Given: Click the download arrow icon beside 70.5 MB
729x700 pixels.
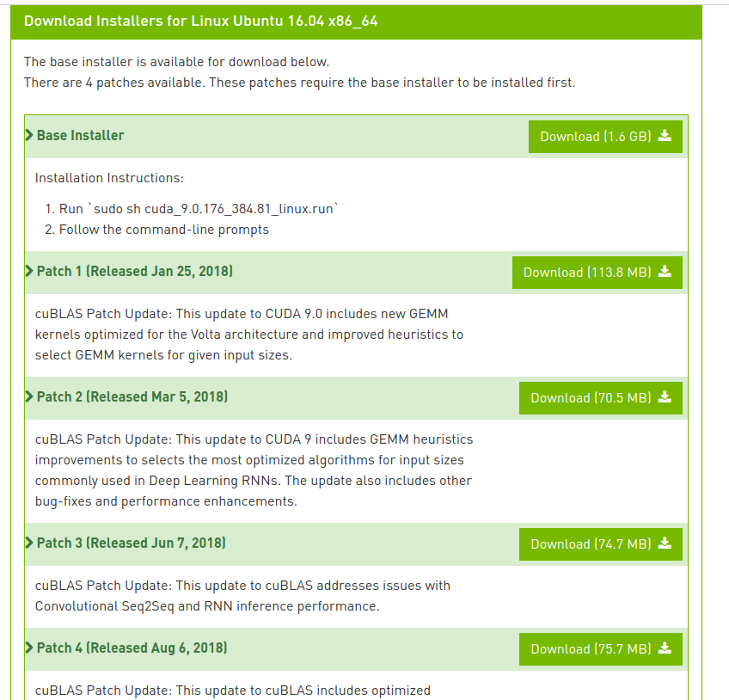Looking at the screenshot, I should click(x=665, y=397).
